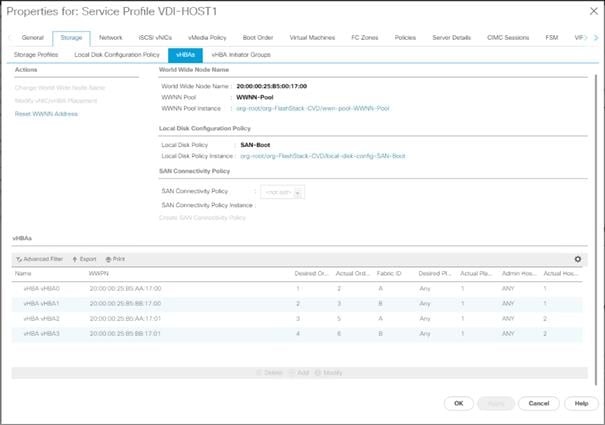
Task: Click Change World Wide Node Name link
Action: [x=60, y=88]
